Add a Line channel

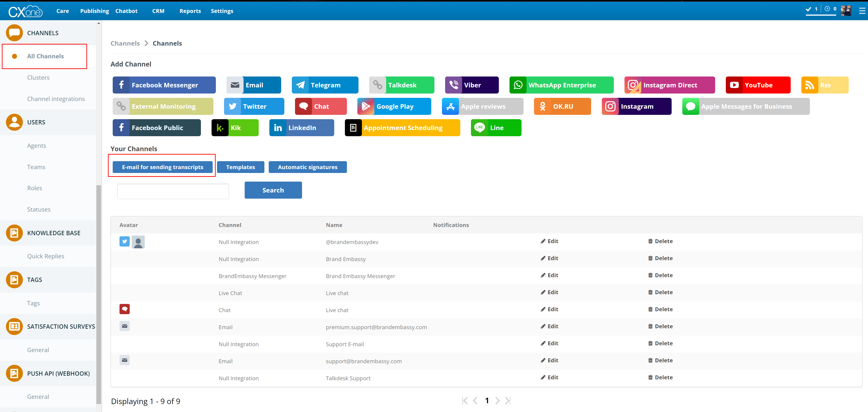point(496,128)
